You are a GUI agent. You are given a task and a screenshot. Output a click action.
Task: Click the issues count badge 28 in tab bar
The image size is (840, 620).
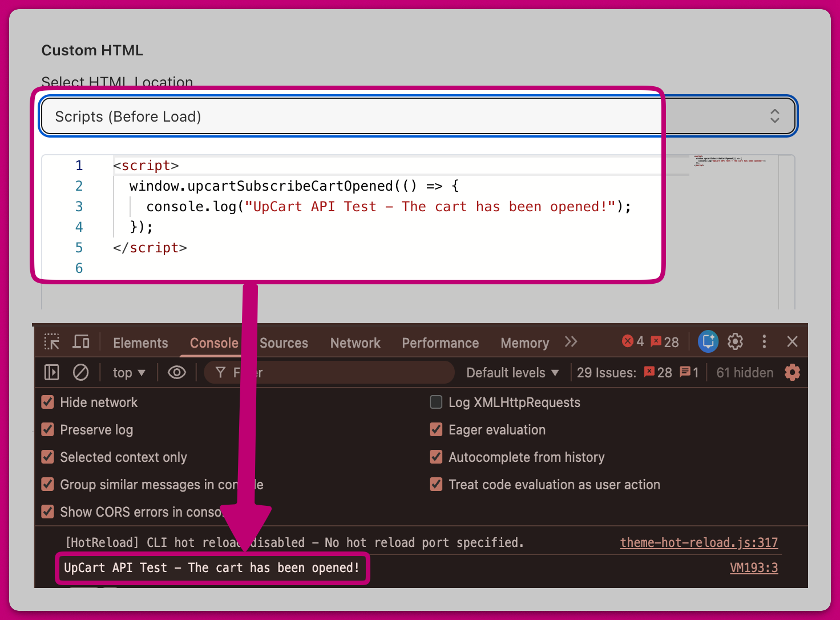click(665, 342)
